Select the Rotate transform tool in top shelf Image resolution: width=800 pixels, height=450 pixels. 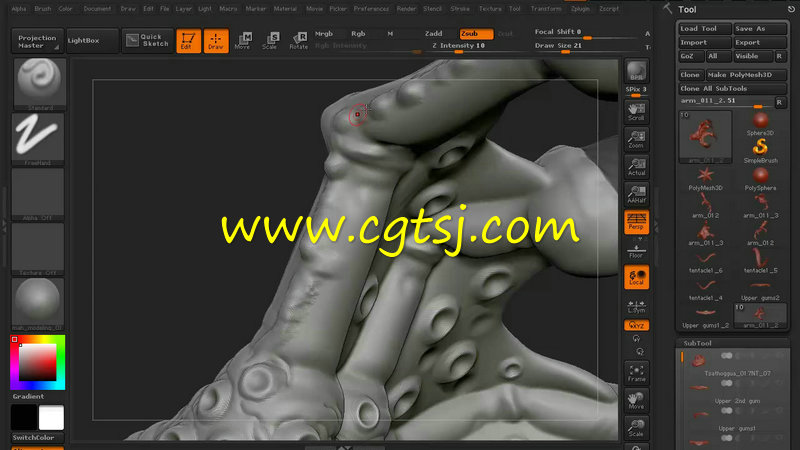(x=298, y=41)
